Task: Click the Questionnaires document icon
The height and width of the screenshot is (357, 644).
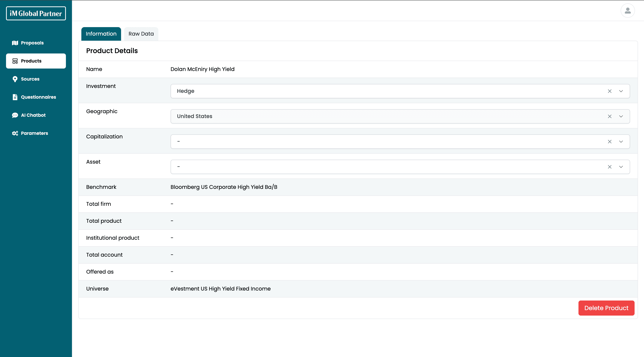Action: 15,97
